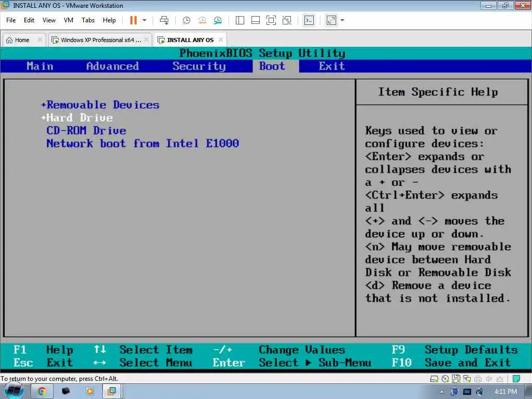The width and height of the screenshot is (532, 399).
Task: Open the media player taskbar icon
Action: pos(89,392)
